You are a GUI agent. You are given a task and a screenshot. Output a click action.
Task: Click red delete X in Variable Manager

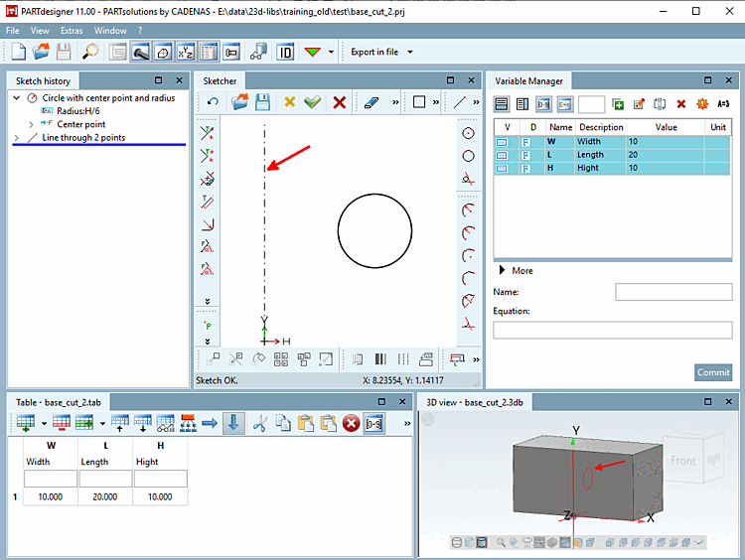point(681,103)
